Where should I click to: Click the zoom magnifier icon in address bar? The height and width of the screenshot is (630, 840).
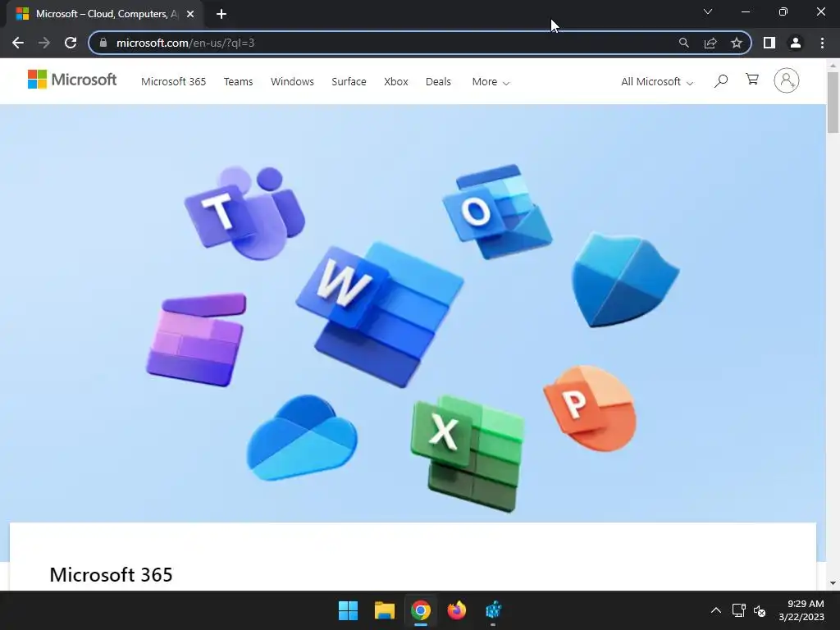683,43
